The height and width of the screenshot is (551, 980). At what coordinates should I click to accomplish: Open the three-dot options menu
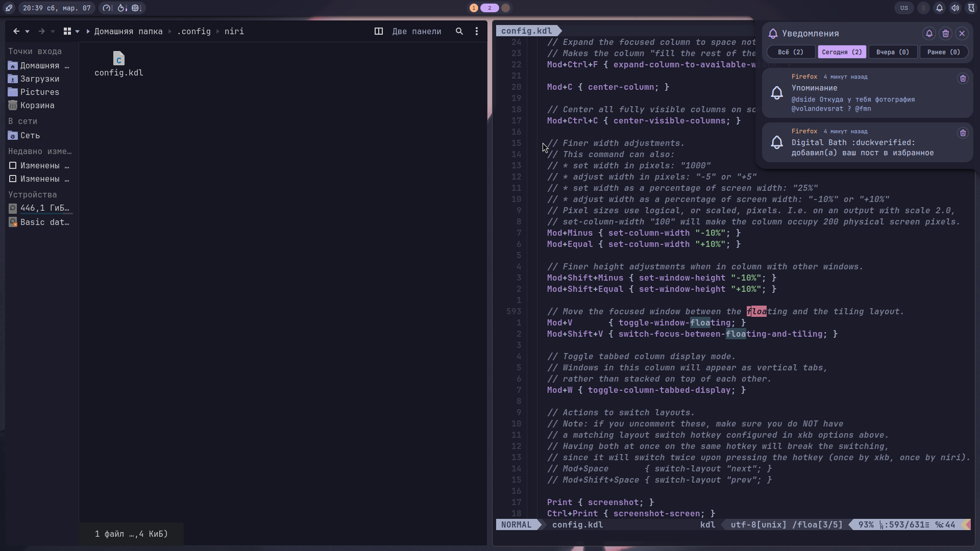click(x=477, y=31)
